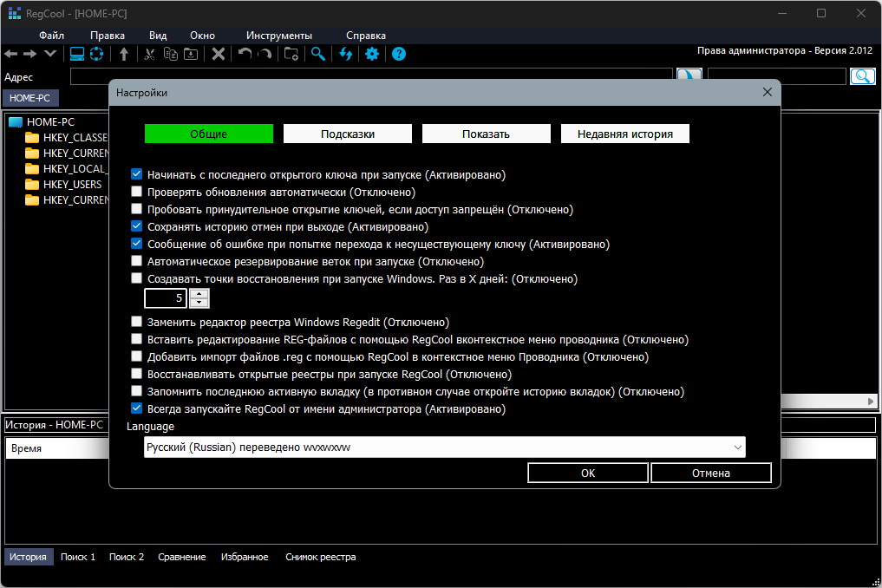
Task: Toggle 'Сообщение об ошибке при попытке перехода' checkbox
Action: [137, 244]
